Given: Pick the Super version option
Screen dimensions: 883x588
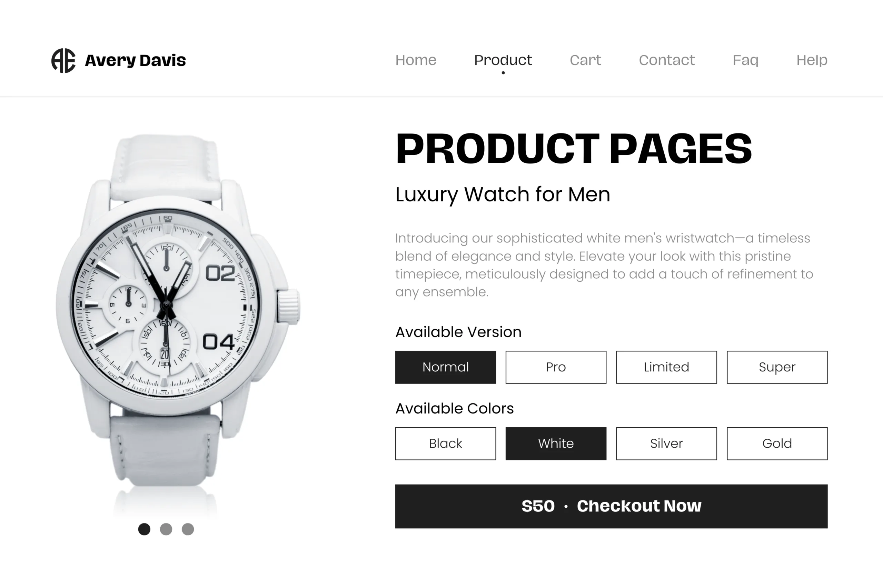Looking at the screenshot, I should point(777,367).
